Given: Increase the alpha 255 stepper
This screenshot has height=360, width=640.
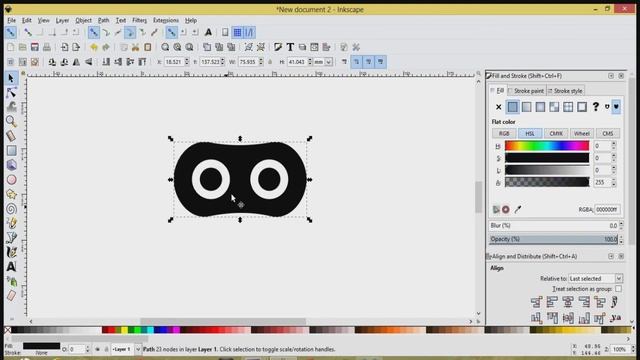Looking at the screenshot, I should click(613, 180).
